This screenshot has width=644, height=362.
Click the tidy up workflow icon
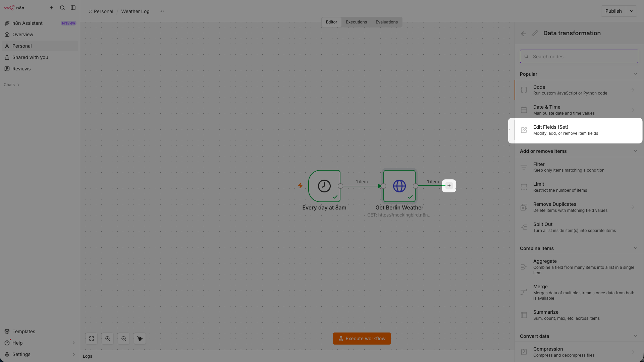click(x=140, y=339)
